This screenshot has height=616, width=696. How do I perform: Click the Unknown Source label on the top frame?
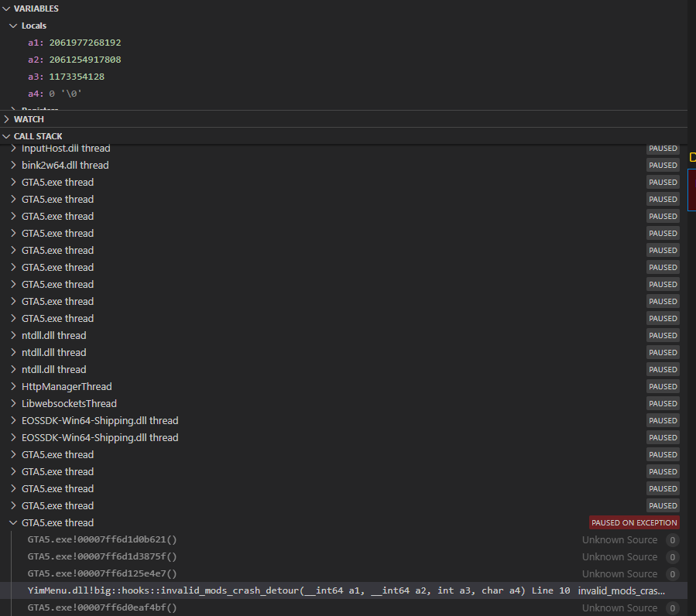click(619, 539)
